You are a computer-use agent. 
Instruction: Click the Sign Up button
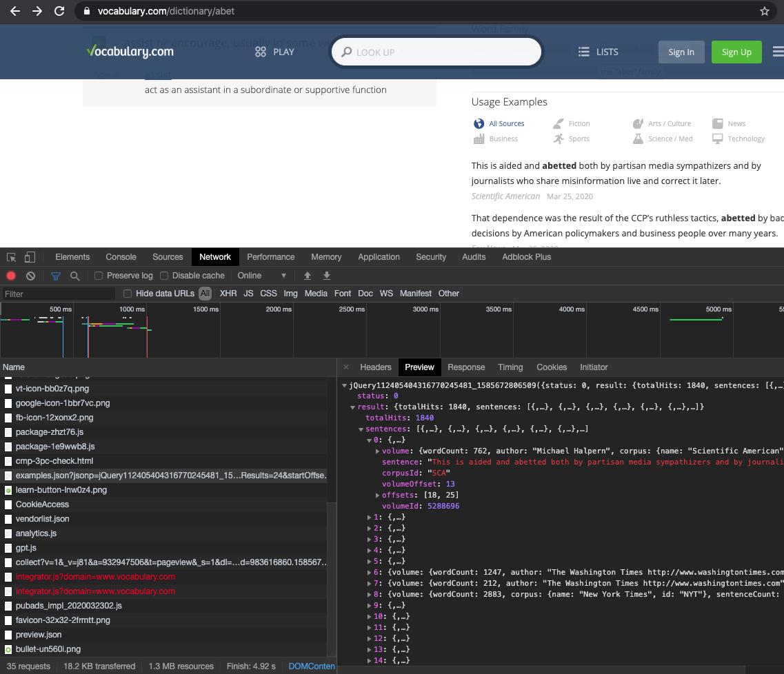coord(736,52)
